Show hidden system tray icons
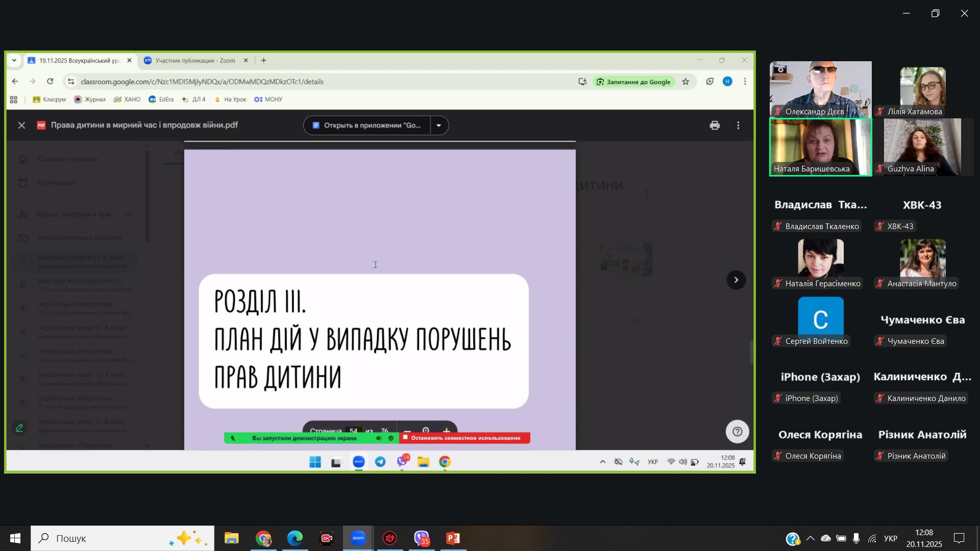 coord(811,539)
